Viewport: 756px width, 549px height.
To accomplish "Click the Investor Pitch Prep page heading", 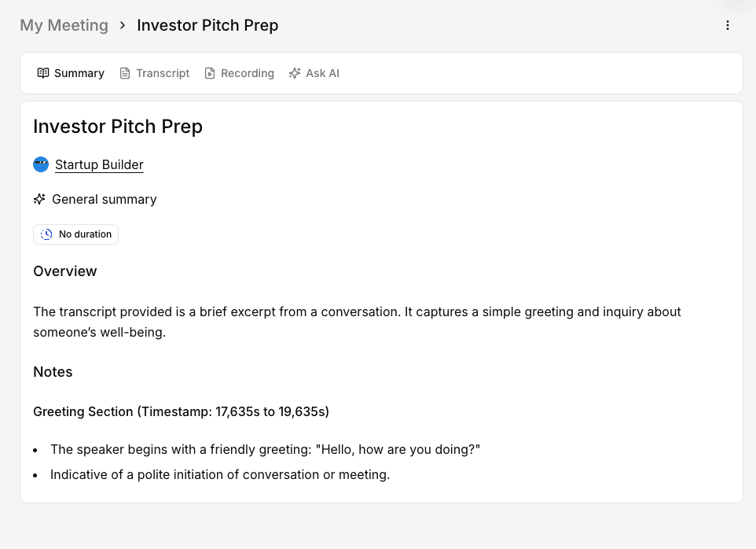I will 118,127.
